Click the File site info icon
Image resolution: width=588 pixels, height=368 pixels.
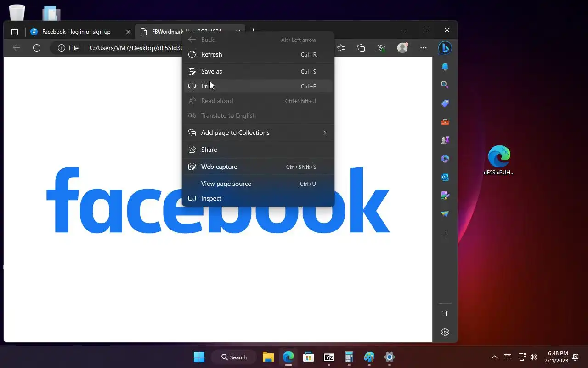pos(68,48)
